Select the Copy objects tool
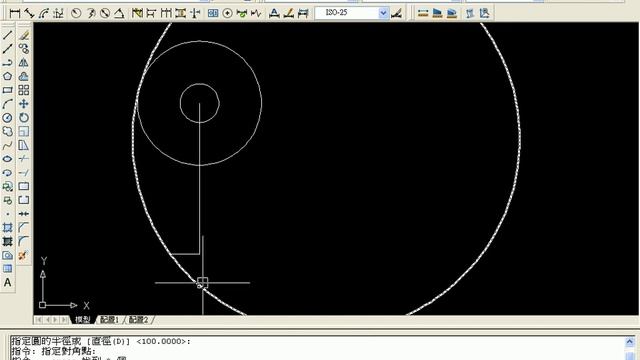Image resolution: width=640 pixels, height=360 pixels. coord(24,49)
